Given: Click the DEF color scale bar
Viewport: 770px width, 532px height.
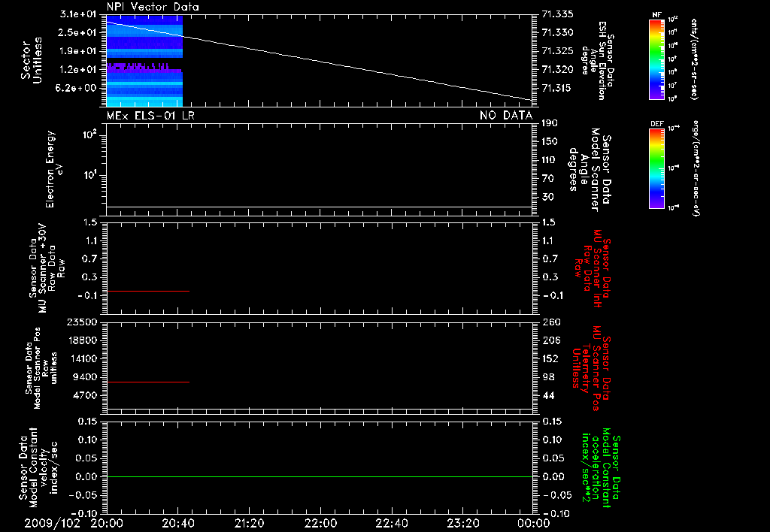Looking at the screenshot, I should coord(656,168).
